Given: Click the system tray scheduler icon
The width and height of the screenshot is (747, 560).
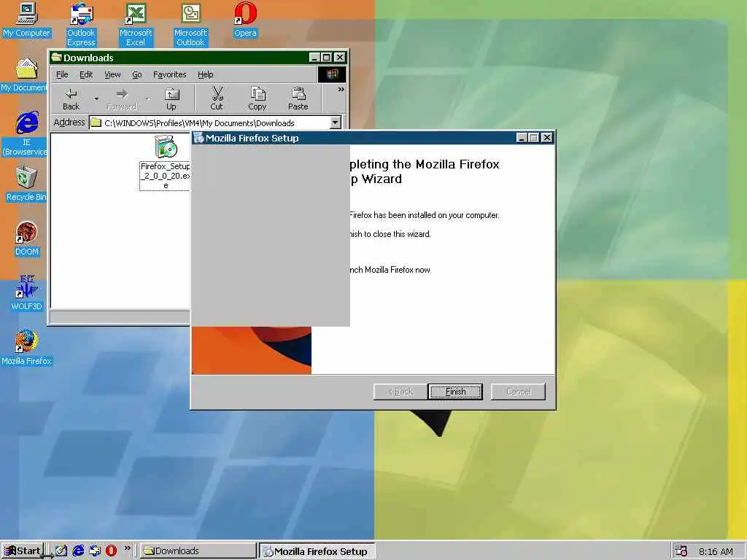Looking at the screenshot, I should [681, 551].
